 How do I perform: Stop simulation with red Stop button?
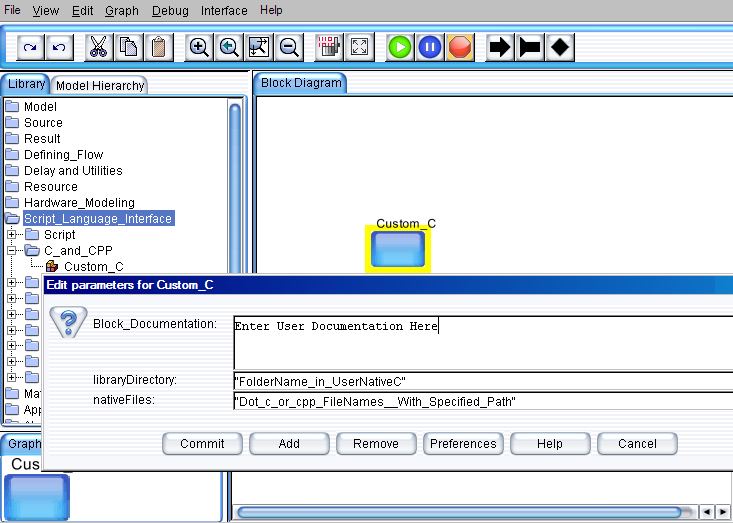click(460, 47)
